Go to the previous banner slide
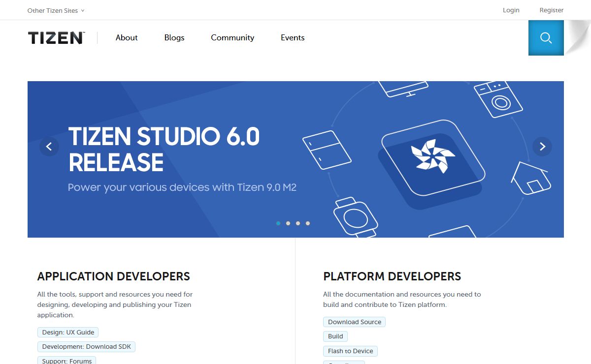The width and height of the screenshot is (591, 364). [49, 147]
